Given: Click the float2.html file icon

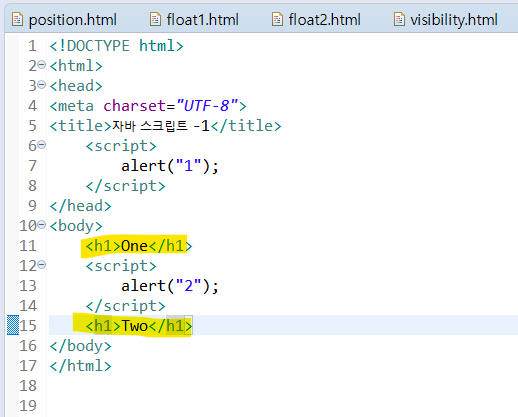Looking at the screenshot, I should click(x=277, y=19).
